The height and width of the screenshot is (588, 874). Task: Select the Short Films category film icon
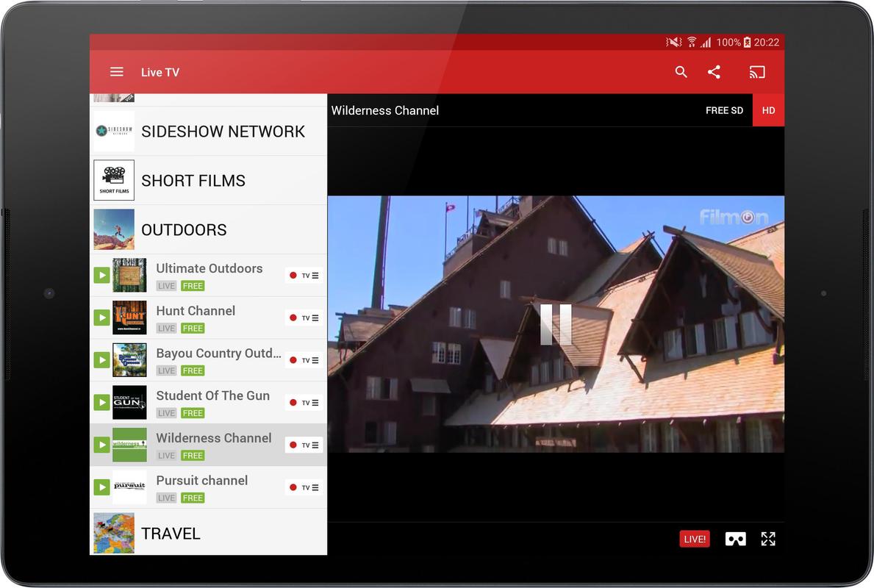click(x=114, y=179)
